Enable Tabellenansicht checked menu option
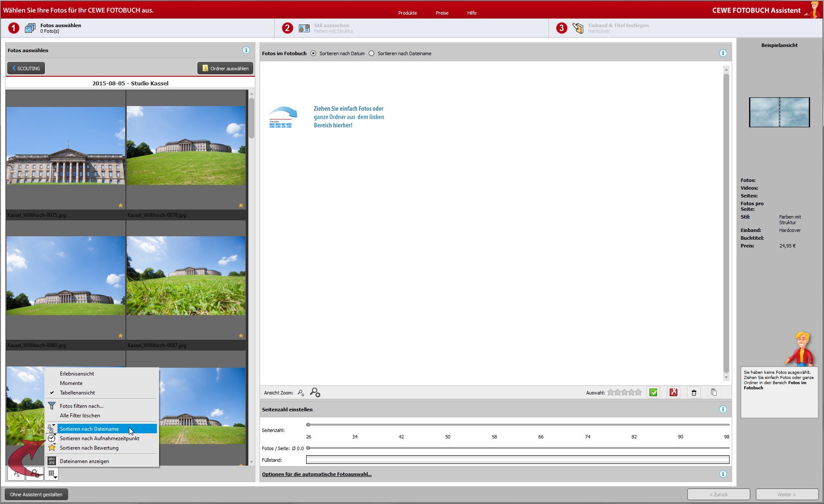824x504 pixels. click(77, 393)
